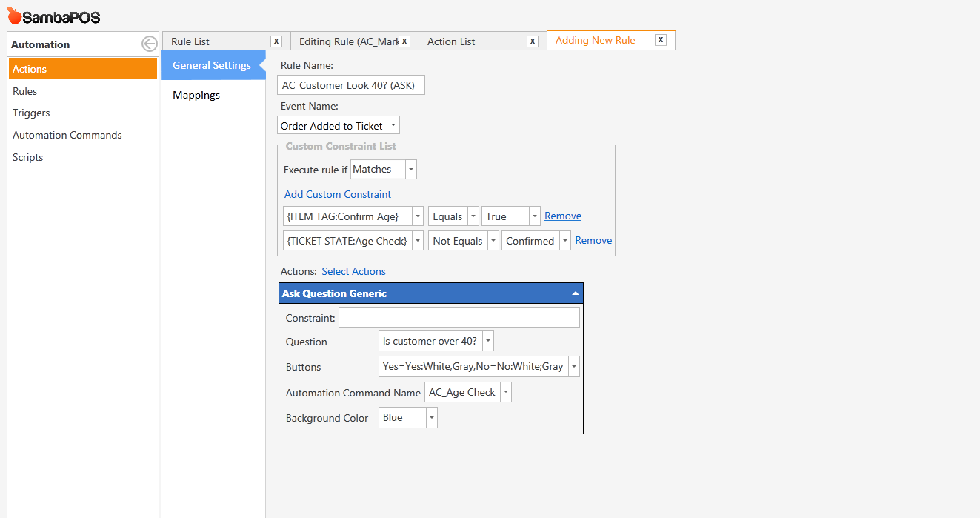The height and width of the screenshot is (518, 980).
Task: Click the Ask Question Generic header
Action: 431,293
